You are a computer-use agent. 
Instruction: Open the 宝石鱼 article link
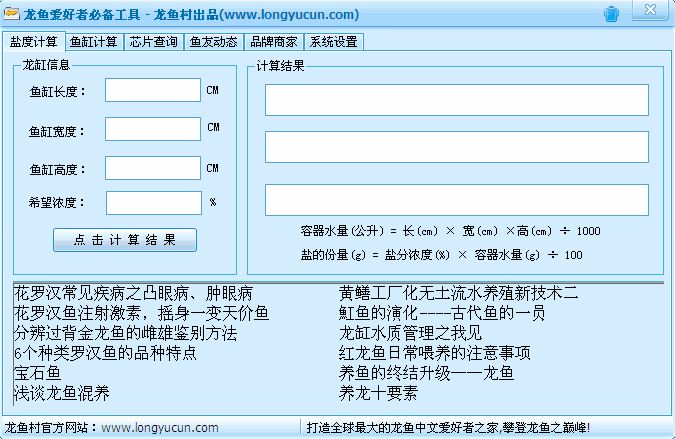click(37, 373)
